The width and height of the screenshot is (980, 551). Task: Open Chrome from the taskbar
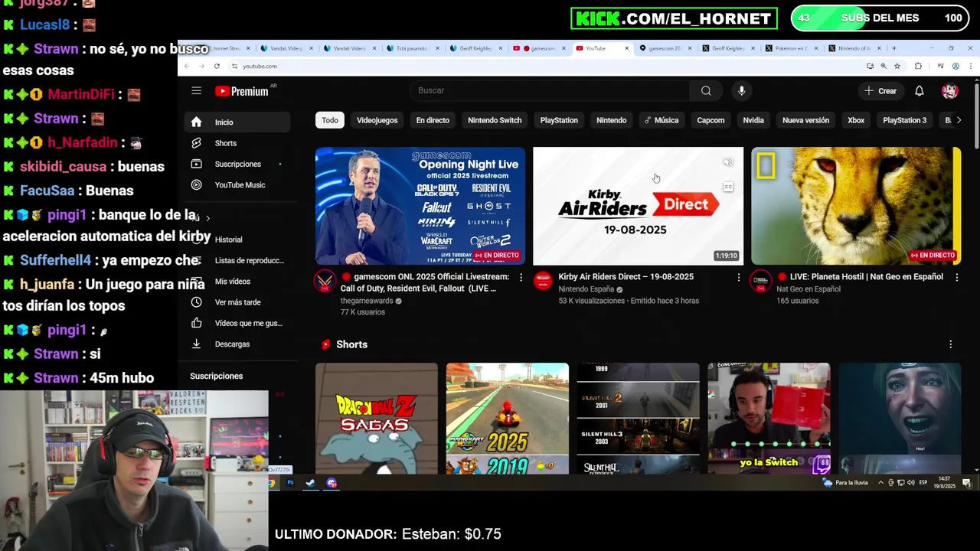coord(271,483)
